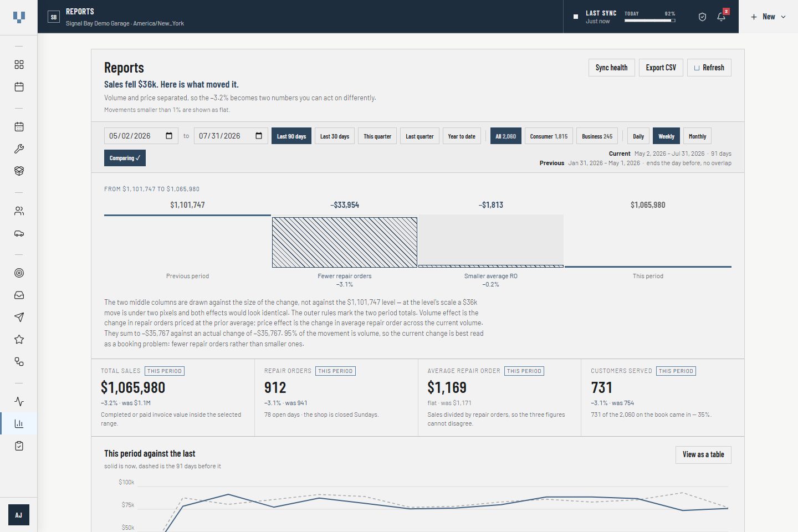Select the workflow connected-squares icon
798x532 pixels.
(19, 362)
